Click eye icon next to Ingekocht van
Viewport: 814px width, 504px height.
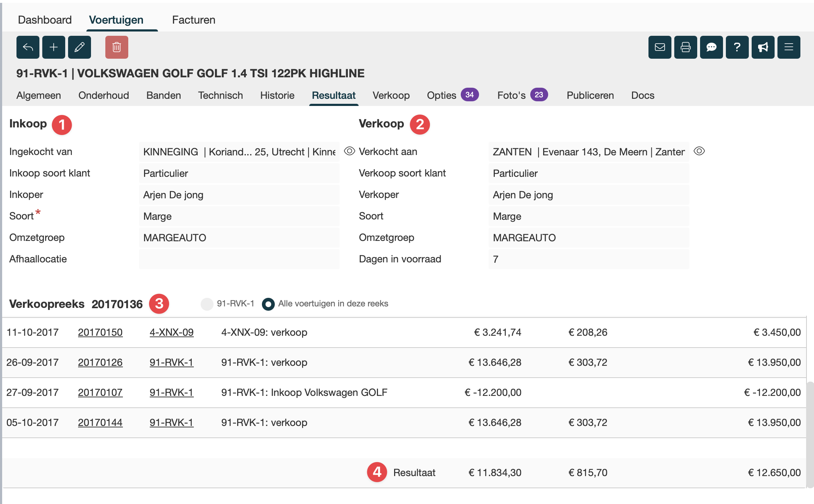[x=349, y=151]
